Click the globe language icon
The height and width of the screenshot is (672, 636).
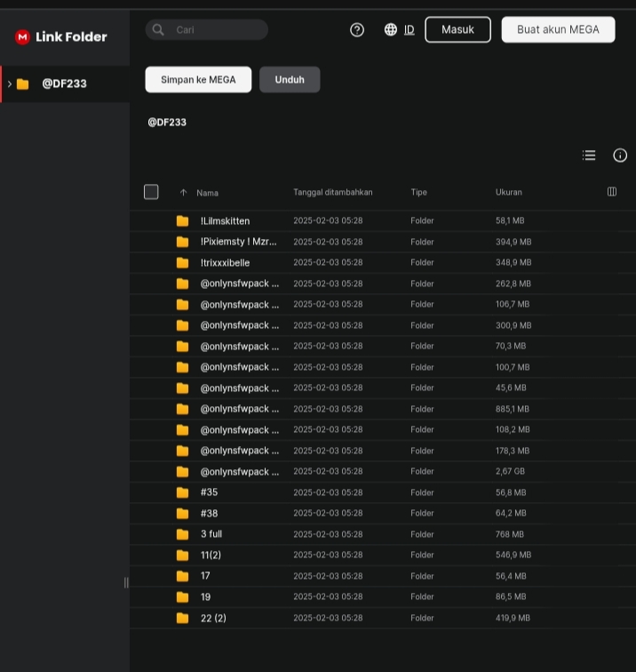tap(390, 29)
